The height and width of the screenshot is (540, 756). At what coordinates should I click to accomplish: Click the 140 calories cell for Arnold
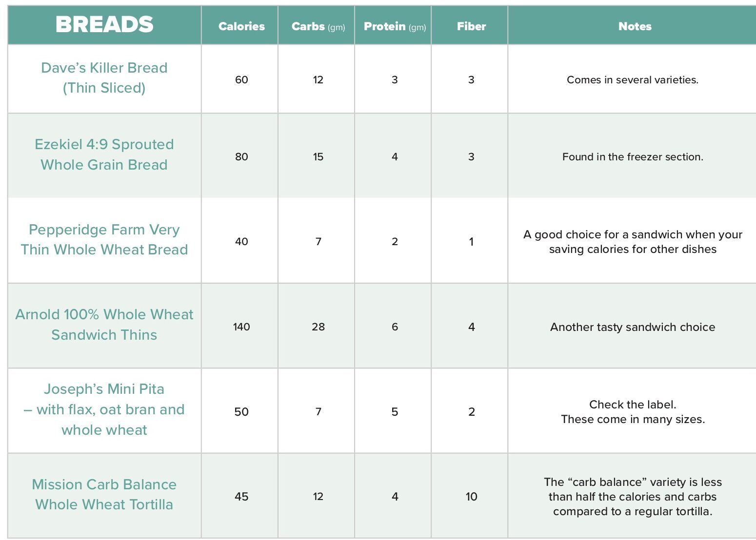click(241, 327)
